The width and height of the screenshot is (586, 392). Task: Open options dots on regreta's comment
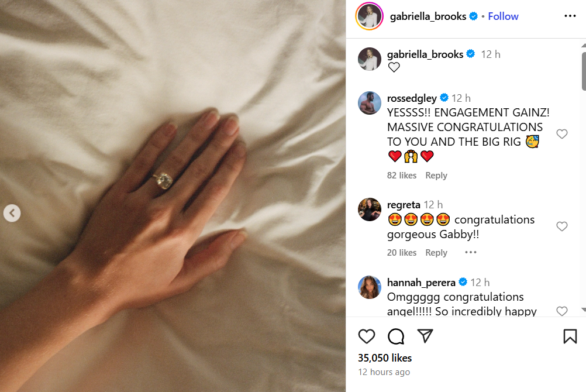[471, 253]
